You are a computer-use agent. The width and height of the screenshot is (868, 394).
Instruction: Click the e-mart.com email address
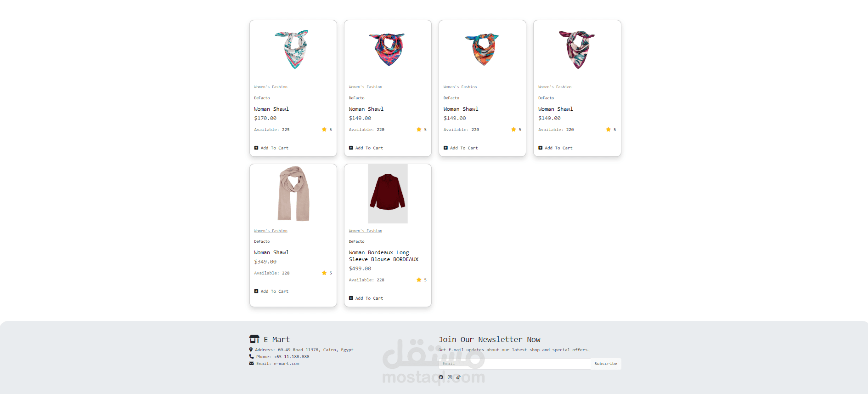click(x=287, y=364)
